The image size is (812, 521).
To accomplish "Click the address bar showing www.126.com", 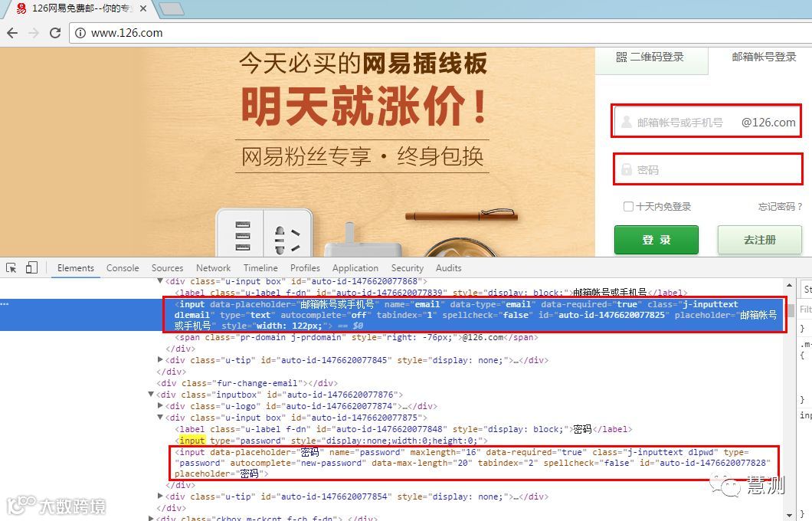I will (x=440, y=33).
